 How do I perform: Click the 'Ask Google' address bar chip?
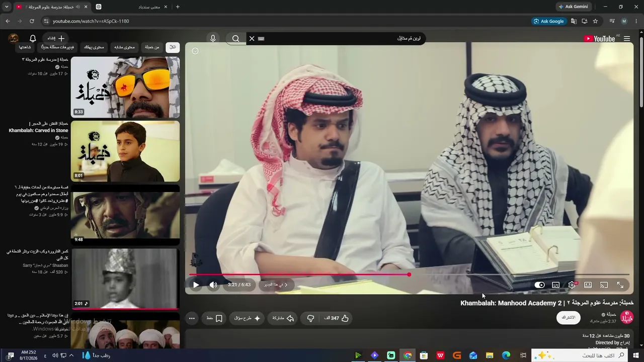[x=549, y=21]
